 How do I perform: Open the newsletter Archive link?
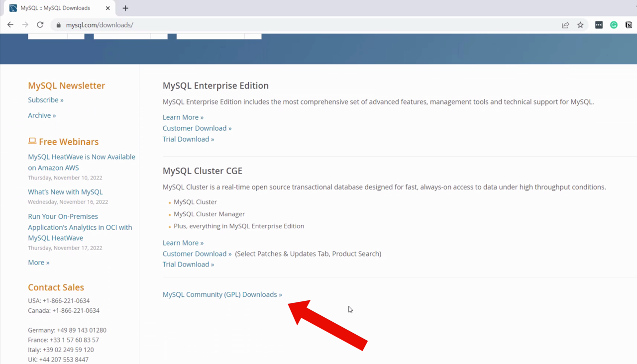(x=42, y=115)
